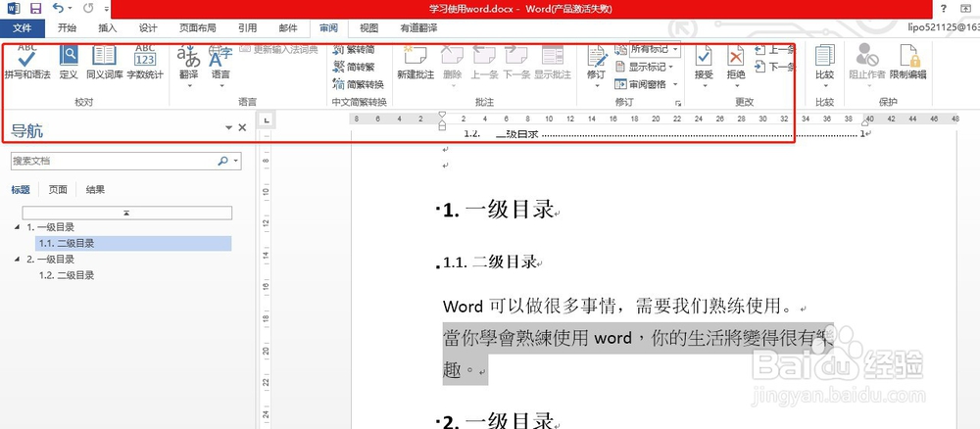Viewport: 980px width, 429px height.
Task: Click the ruler tab selector button
Action: 267,119
